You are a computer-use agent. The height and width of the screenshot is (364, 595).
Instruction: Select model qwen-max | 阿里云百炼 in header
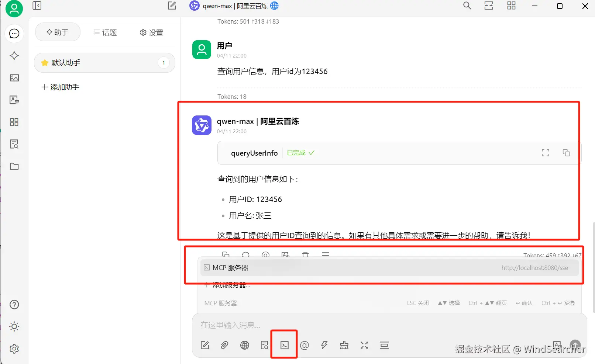[x=234, y=6]
